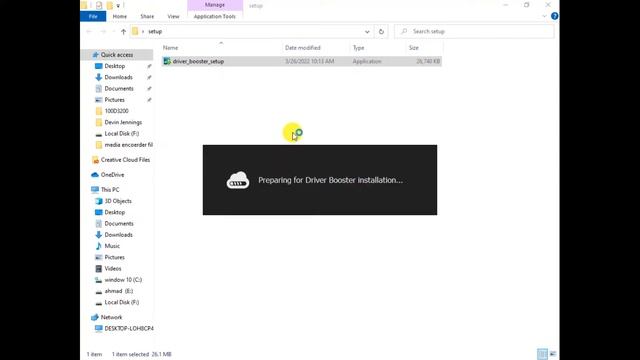
Task: Click the title bar new folder icon
Action: click(109, 5)
